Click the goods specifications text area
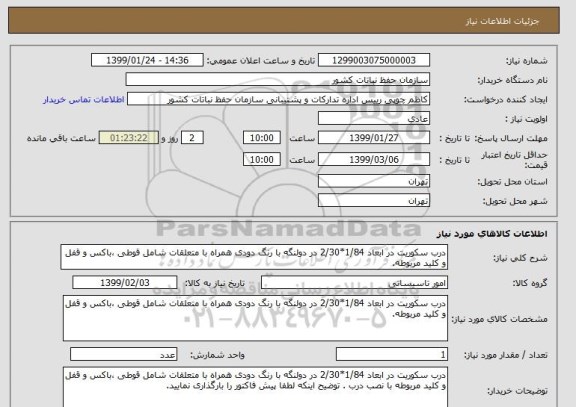576x407 pixels. pos(255,318)
